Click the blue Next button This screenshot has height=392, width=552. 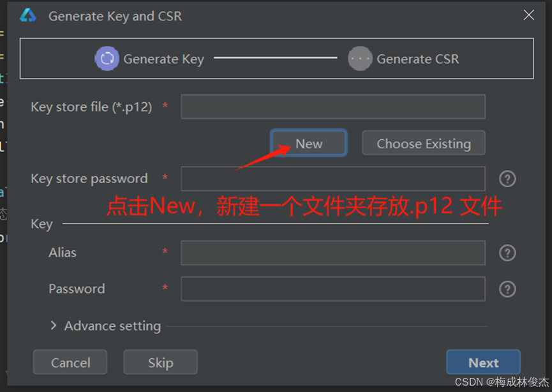[x=483, y=362]
